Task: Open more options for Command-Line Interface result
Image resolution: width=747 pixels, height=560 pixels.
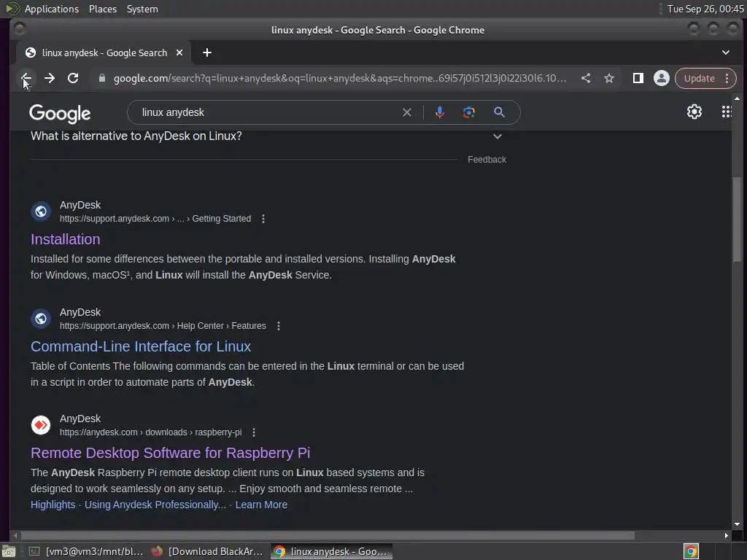Action: click(278, 326)
